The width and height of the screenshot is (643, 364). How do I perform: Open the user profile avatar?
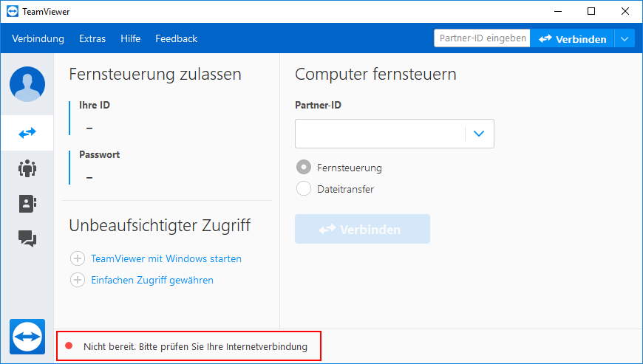(x=27, y=84)
